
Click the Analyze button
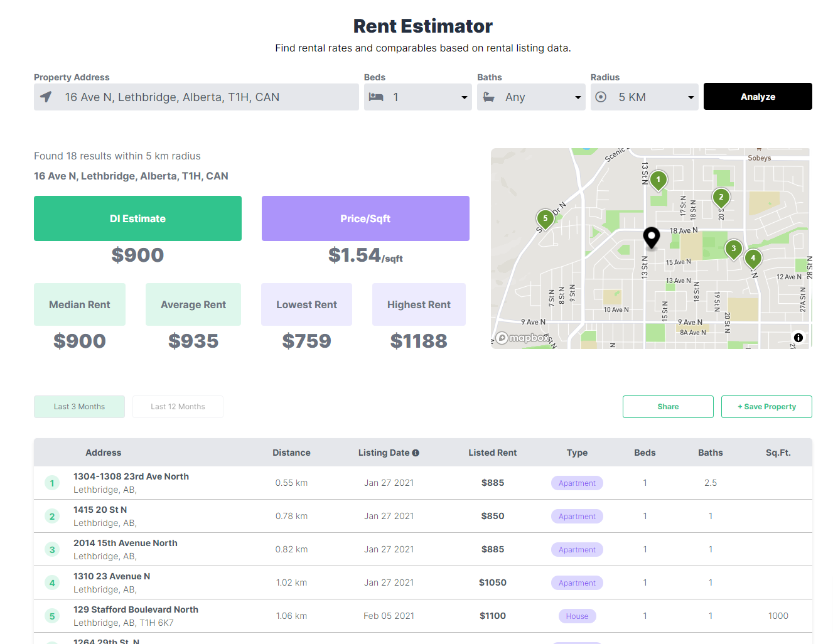(x=758, y=96)
